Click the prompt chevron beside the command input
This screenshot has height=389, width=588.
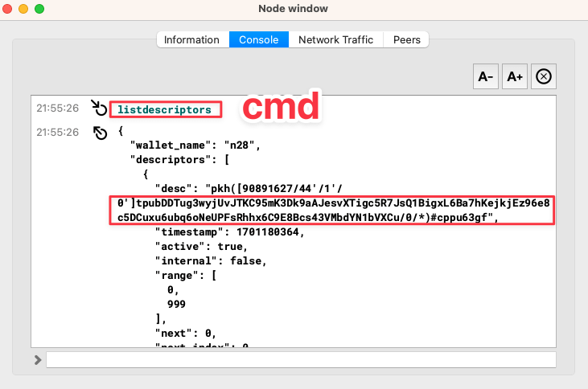(37, 359)
